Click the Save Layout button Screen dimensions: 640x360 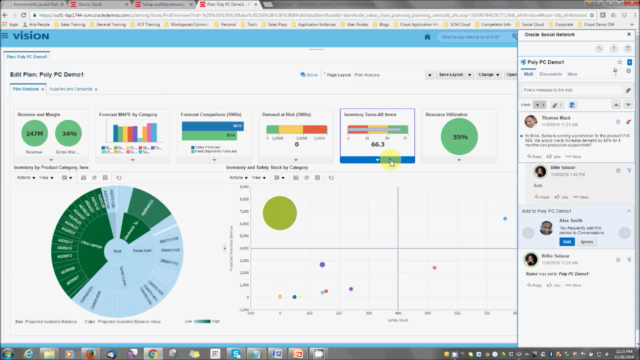451,75
